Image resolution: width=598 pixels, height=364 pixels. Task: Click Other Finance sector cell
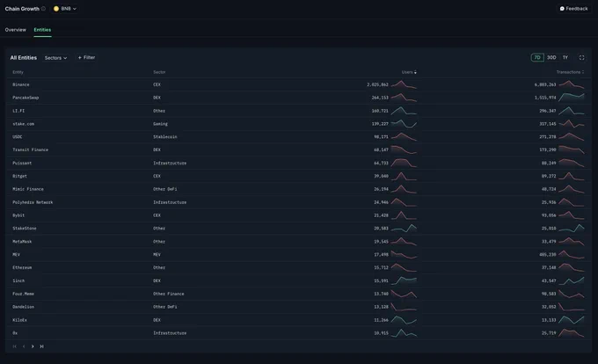pos(169,294)
